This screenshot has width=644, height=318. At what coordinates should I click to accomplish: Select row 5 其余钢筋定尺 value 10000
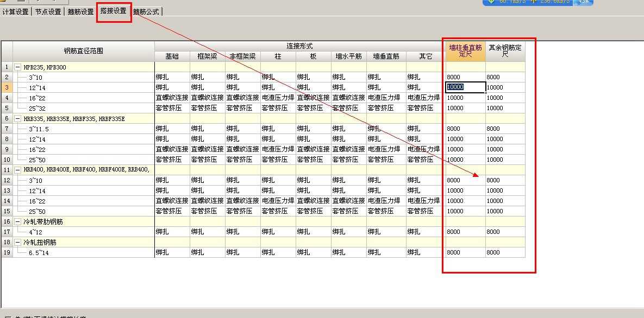505,108
